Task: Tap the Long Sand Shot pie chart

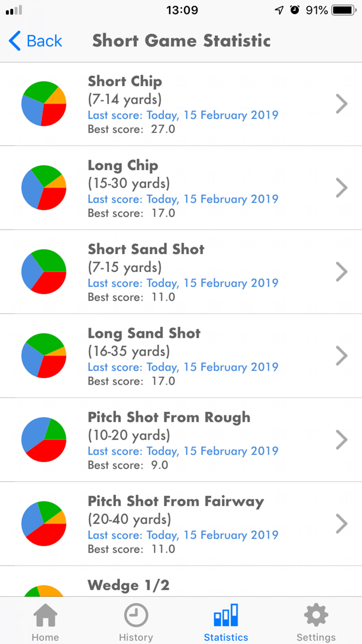Action: click(x=44, y=356)
